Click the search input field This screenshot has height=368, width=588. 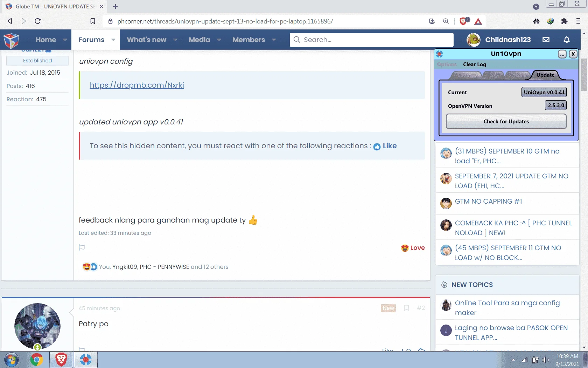click(x=372, y=40)
